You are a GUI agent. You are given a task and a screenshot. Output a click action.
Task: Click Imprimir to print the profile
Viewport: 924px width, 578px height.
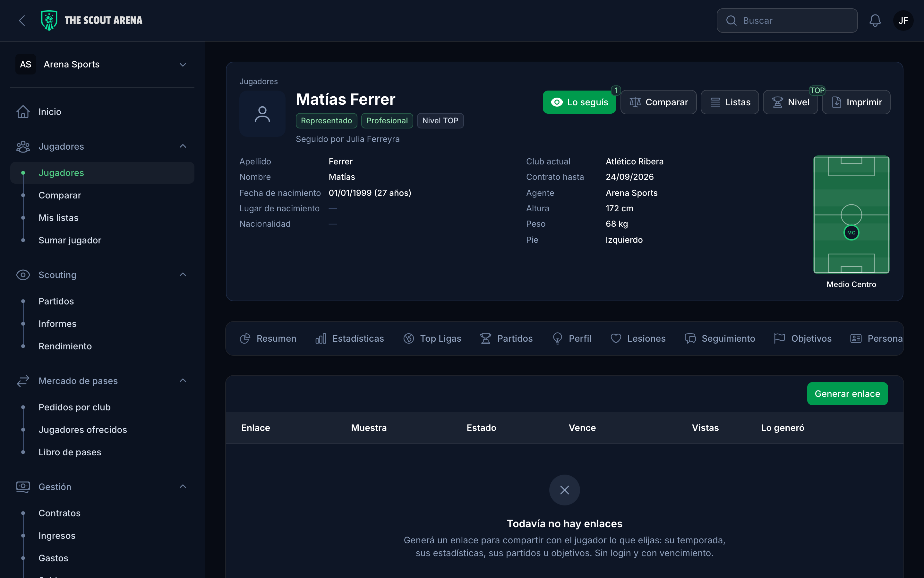(856, 102)
